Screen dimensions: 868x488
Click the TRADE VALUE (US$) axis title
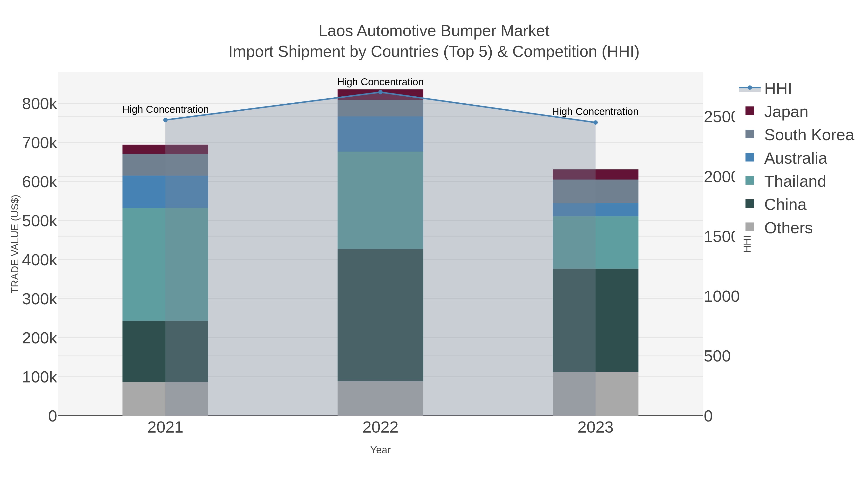click(x=15, y=244)
